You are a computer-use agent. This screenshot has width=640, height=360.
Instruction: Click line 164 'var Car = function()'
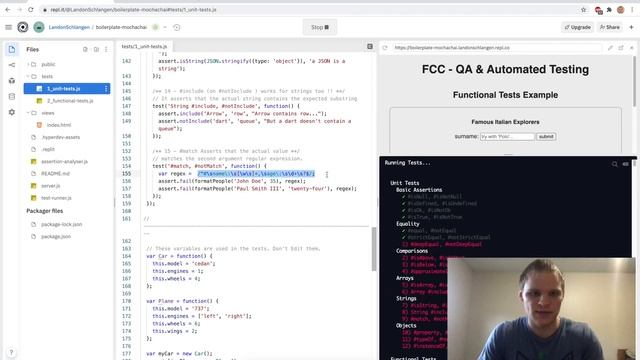(179, 256)
